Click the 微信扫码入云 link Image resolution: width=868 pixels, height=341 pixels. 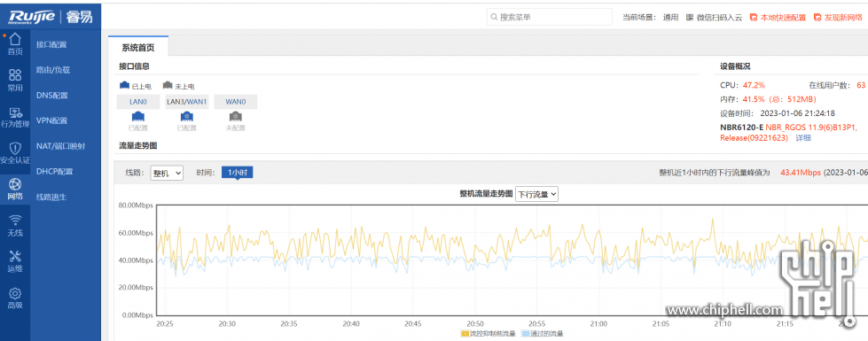tap(719, 17)
